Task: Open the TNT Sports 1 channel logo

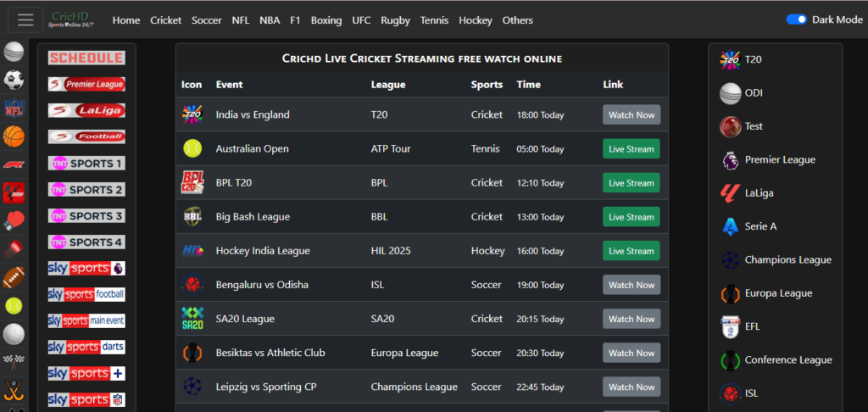Action: tap(86, 164)
